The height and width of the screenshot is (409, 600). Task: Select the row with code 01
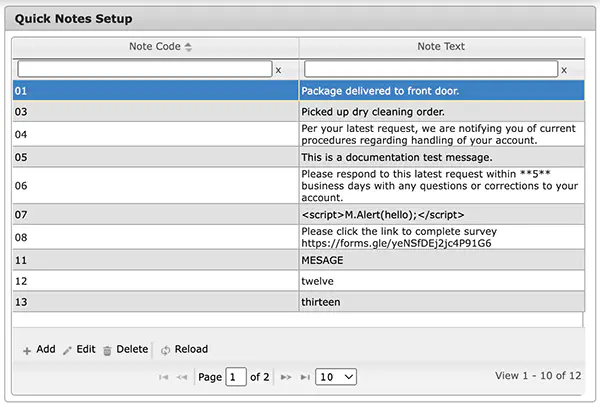pos(298,91)
